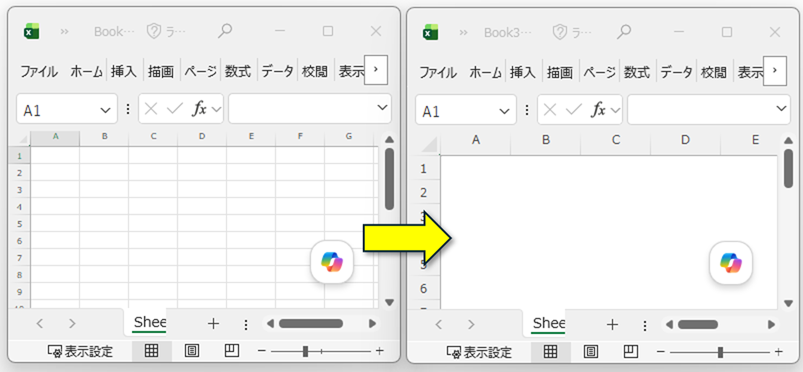803x372 pixels.
Task: Click zoom slider handle in left window
Action: [306, 352]
